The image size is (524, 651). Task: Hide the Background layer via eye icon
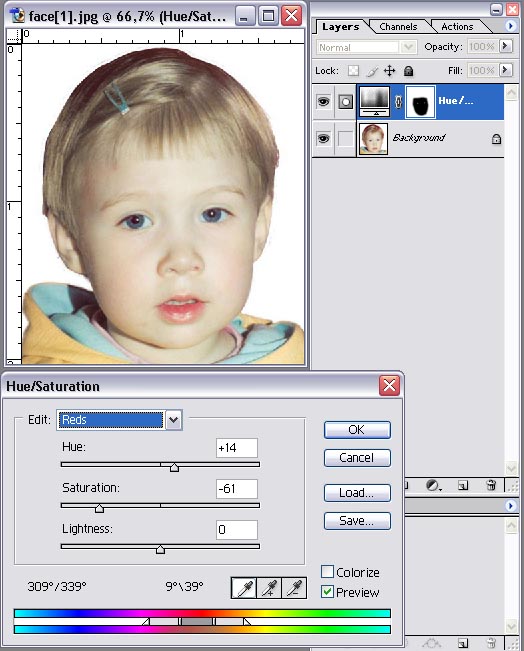point(323,138)
